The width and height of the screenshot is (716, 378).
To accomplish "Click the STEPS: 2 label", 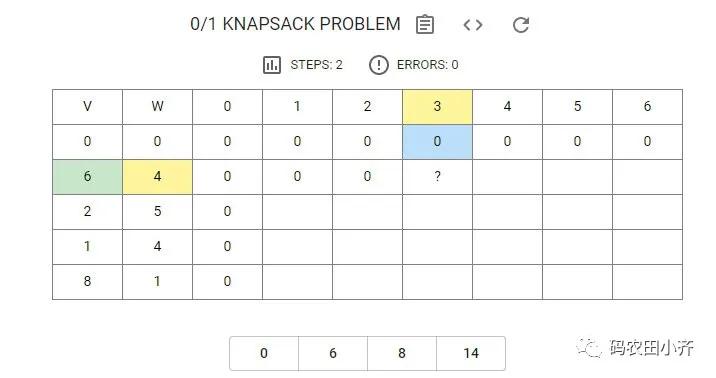I will (x=316, y=65).
